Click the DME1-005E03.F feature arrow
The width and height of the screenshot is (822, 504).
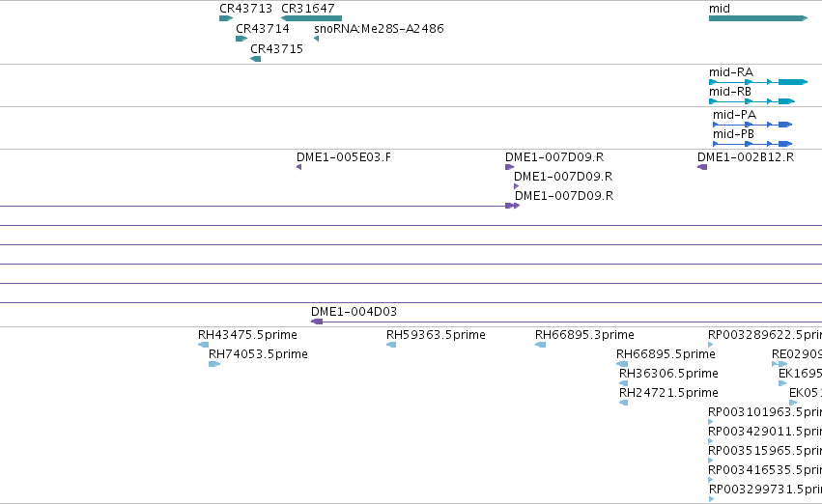click(298, 167)
